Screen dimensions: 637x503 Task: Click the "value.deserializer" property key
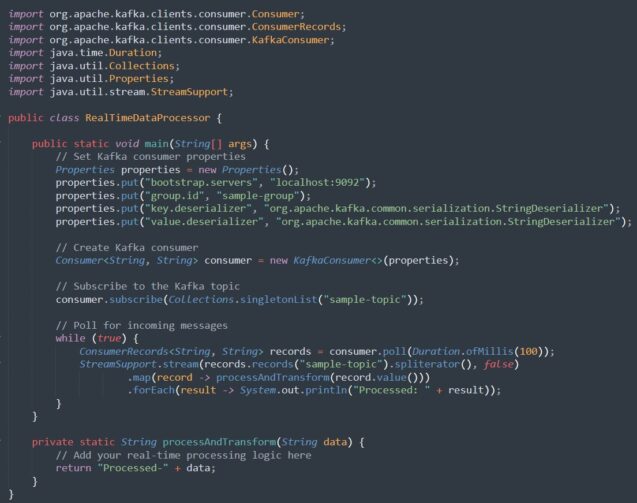(204, 221)
